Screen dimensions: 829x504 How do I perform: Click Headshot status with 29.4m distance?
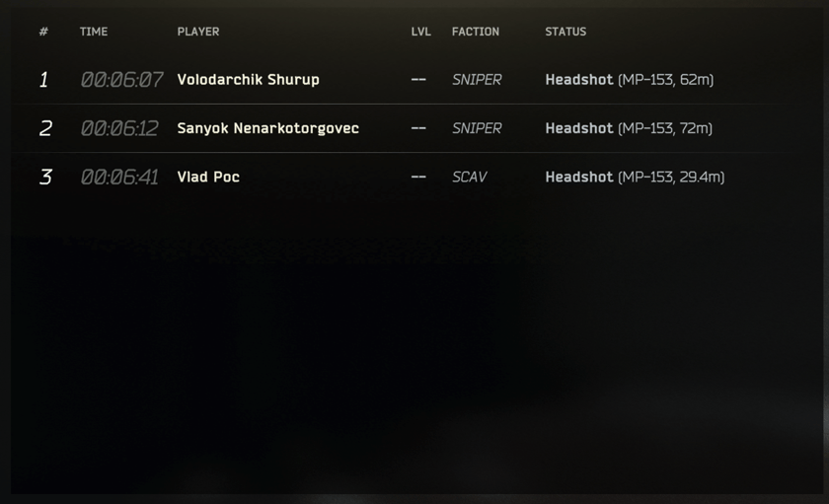tap(635, 177)
